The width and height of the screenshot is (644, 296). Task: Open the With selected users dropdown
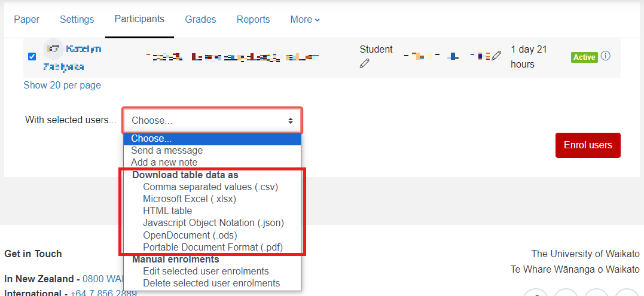point(212,120)
